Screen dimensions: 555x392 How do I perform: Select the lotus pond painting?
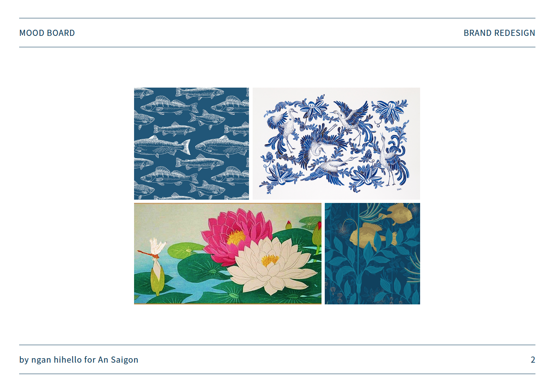tap(228, 253)
